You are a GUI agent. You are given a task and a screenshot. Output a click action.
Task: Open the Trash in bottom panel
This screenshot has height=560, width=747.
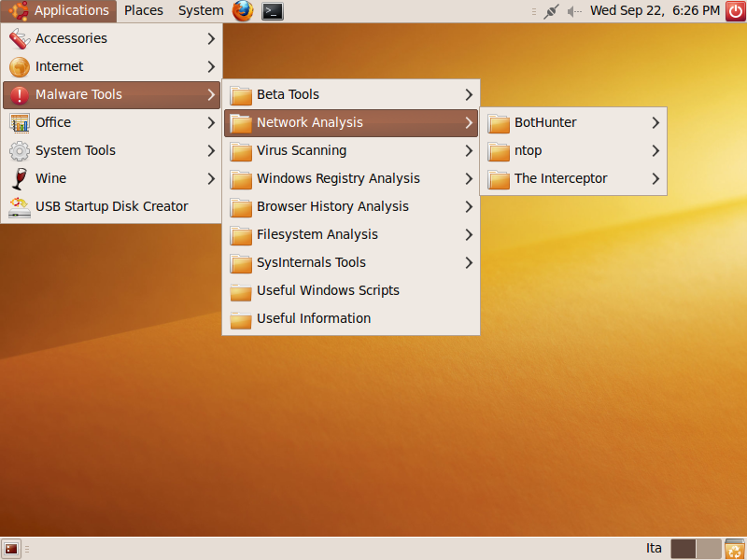click(x=735, y=549)
